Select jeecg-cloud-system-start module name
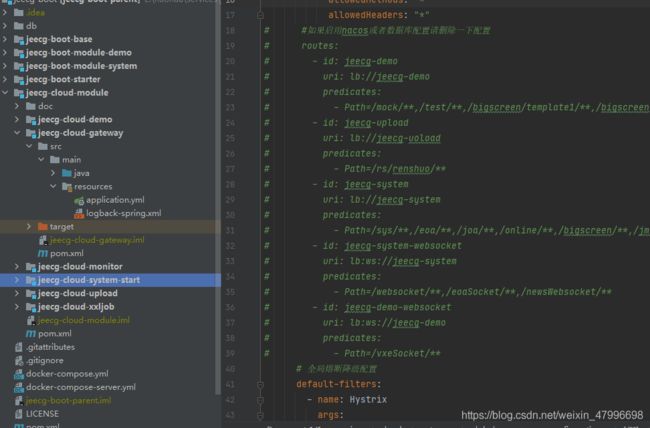The image size is (650, 428). coord(89,280)
